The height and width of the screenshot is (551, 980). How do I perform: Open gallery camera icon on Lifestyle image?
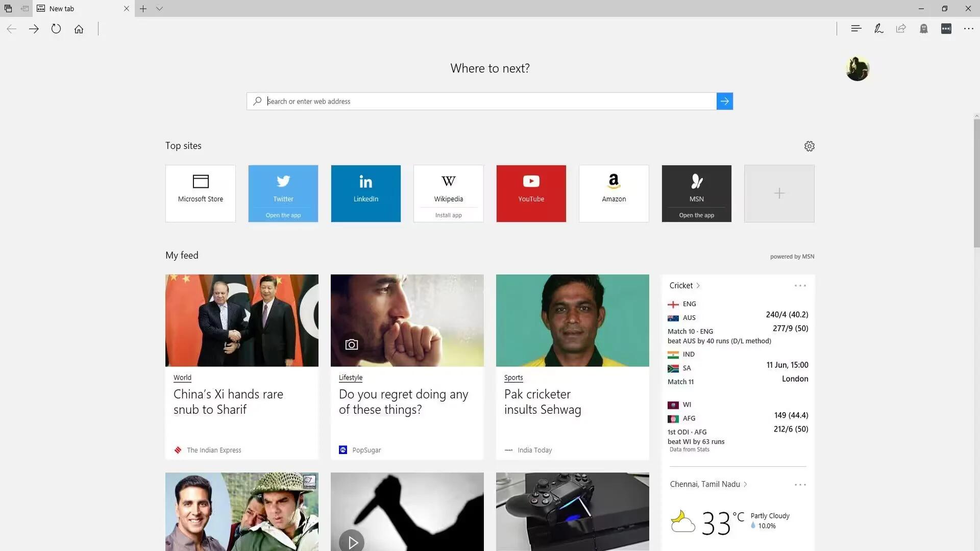pos(352,345)
